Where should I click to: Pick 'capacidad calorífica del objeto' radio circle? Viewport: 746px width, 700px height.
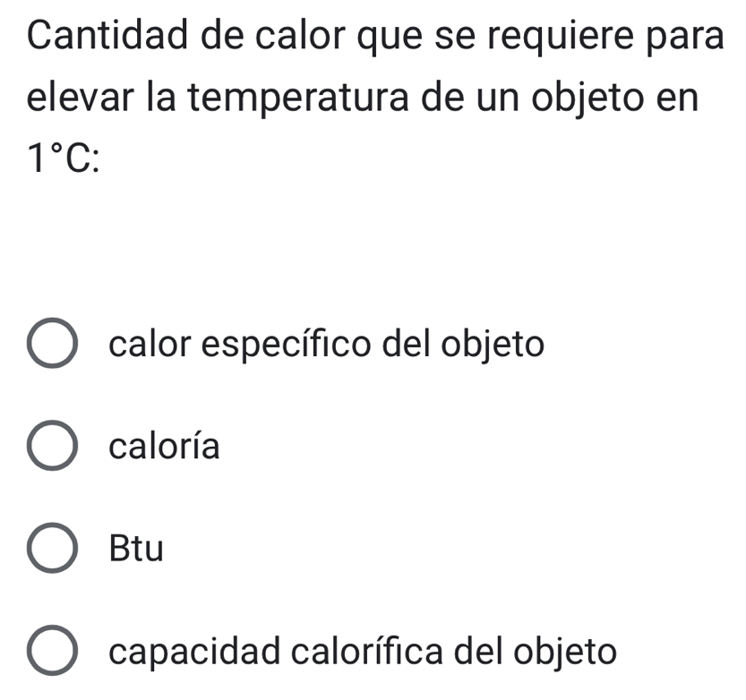tap(52, 650)
